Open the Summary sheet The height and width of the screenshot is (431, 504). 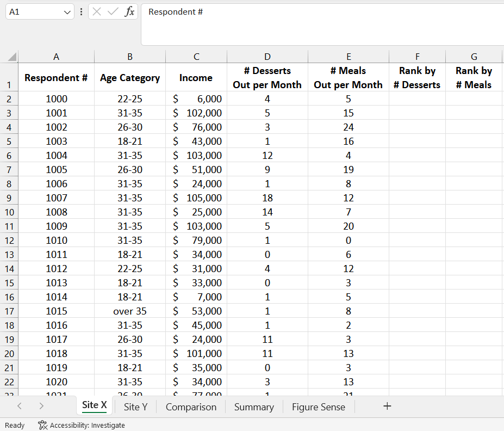click(253, 406)
